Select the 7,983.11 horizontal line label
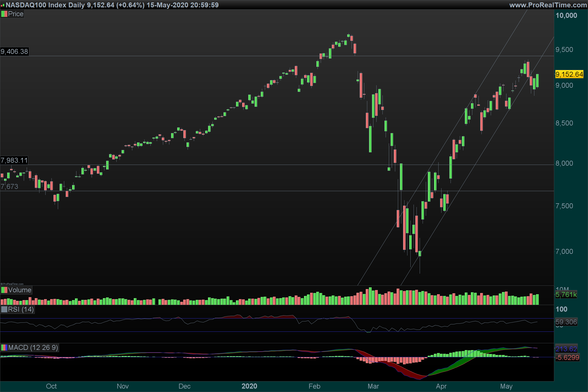 coord(14,160)
